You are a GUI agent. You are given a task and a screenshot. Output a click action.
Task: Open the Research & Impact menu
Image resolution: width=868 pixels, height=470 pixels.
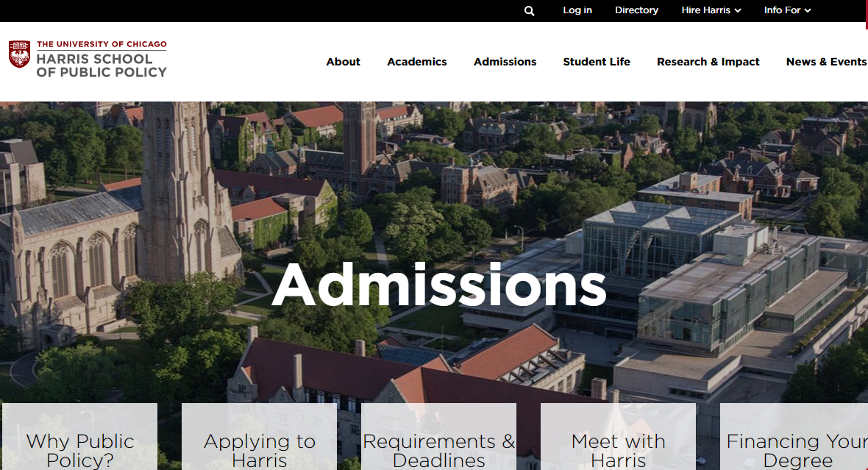(x=708, y=62)
